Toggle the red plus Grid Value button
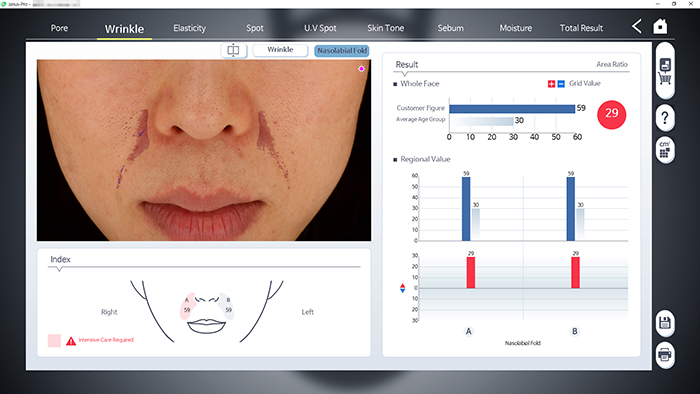700x394 pixels. [551, 84]
